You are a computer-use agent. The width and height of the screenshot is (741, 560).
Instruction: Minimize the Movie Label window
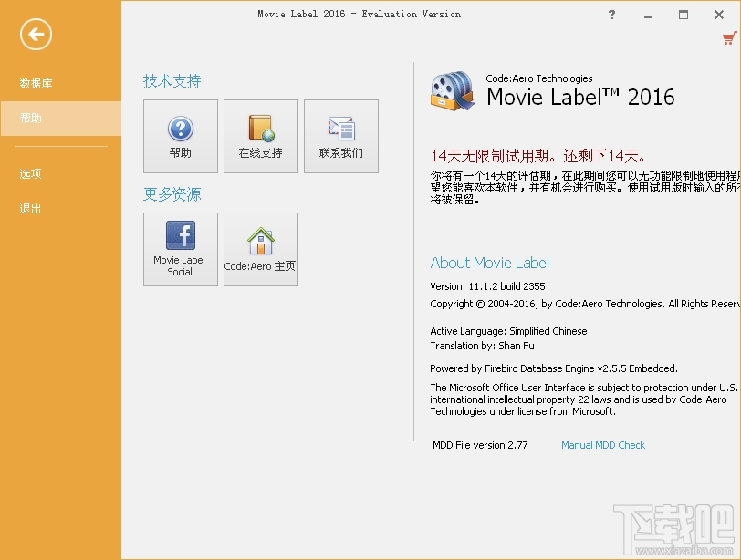[x=648, y=15]
